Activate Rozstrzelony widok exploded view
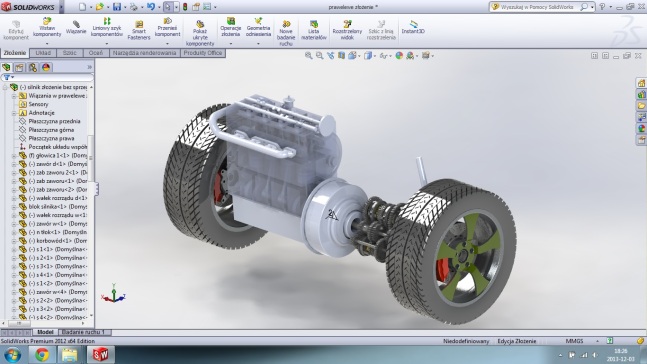The width and height of the screenshot is (647, 364). [347, 31]
